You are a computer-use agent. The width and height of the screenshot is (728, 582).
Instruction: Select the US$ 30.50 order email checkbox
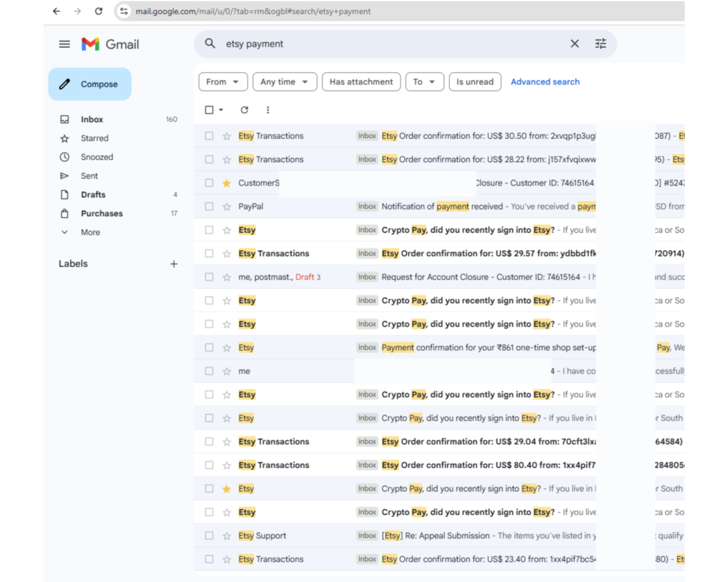(x=209, y=136)
